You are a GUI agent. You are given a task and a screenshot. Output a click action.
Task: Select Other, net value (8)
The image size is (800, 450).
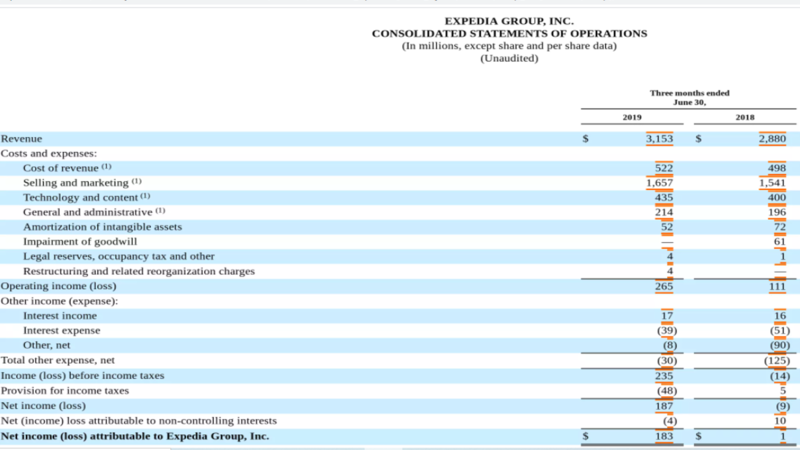pyautogui.click(x=670, y=345)
